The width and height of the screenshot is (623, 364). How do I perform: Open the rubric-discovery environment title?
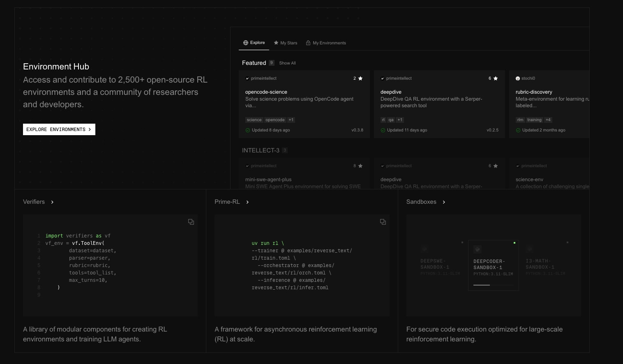(x=534, y=92)
